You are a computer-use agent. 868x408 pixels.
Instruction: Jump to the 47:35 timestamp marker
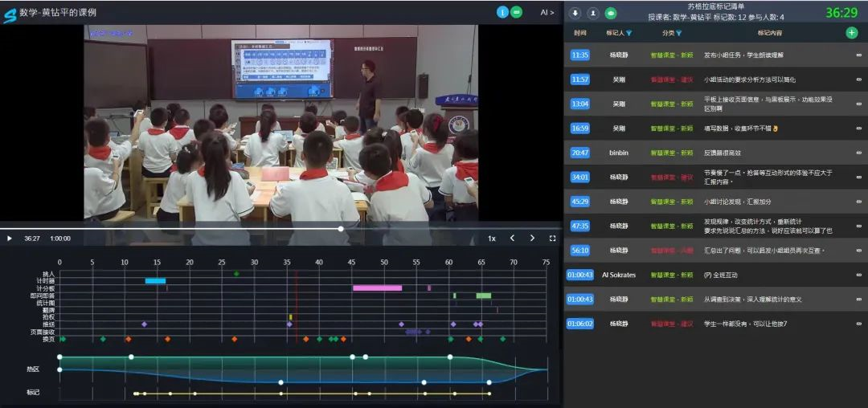[579, 226]
